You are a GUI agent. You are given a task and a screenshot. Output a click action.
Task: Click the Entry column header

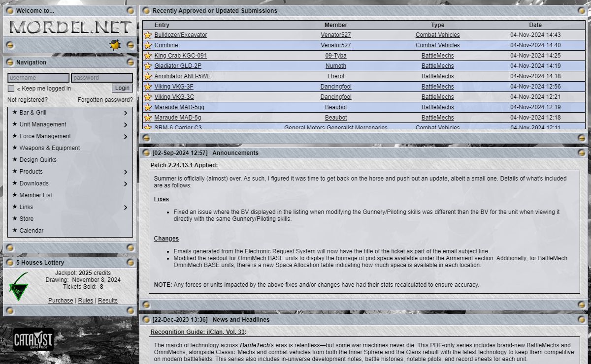(162, 25)
